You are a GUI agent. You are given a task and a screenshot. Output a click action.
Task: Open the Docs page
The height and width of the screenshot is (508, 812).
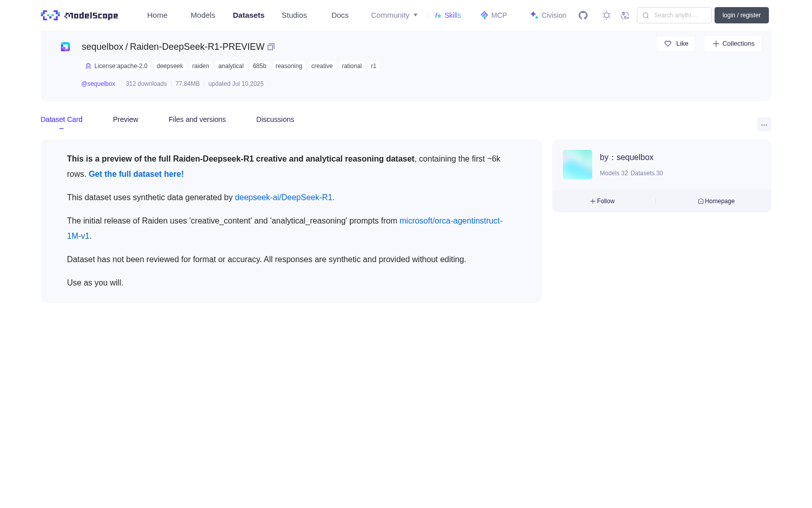[340, 15]
